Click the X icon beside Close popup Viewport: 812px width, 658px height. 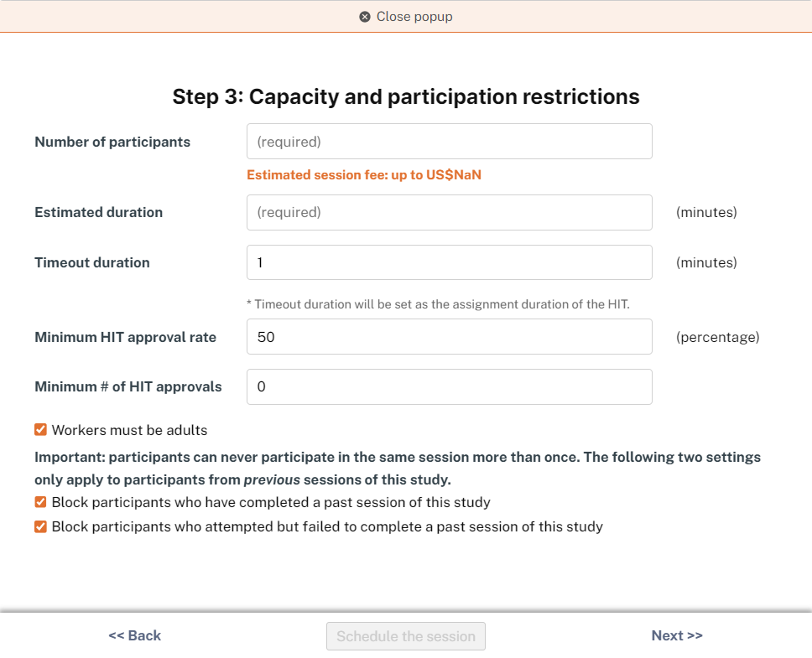365,17
